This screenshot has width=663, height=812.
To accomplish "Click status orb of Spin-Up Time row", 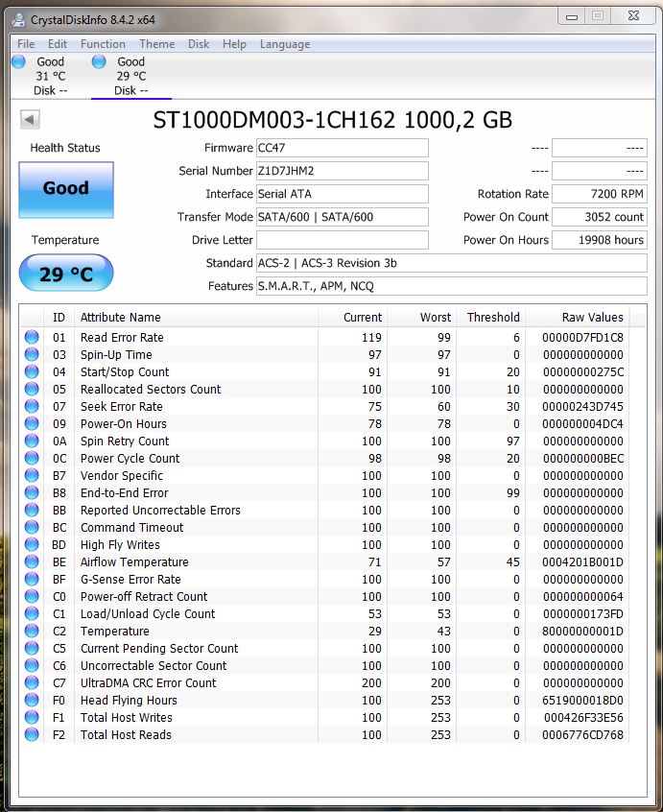I will point(32,354).
